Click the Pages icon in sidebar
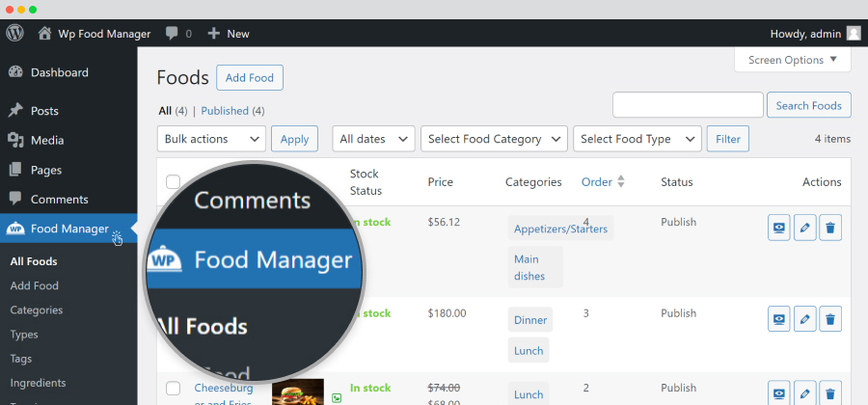The height and width of the screenshot is (405, 868). click(x=16, y=170)
